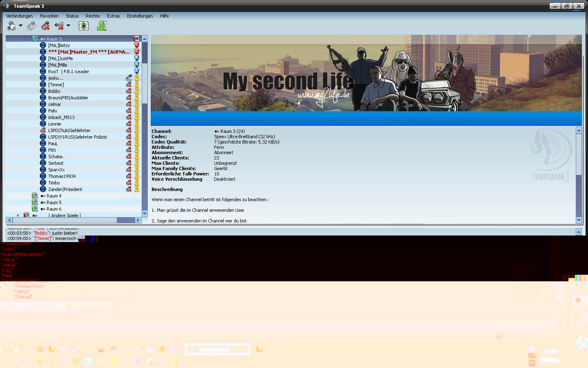
Task: Click the channel tree scroll up arrow
Action: (145, 38)
